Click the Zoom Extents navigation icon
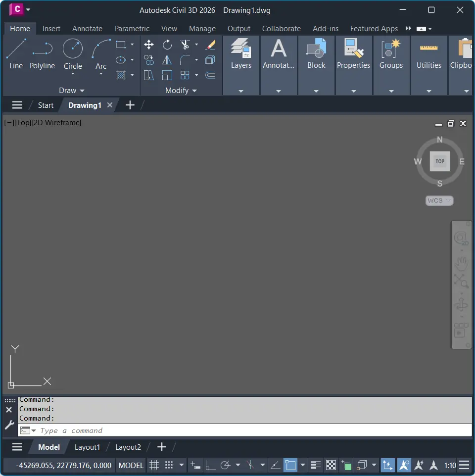The width and height of the screenshot is (475, 476). 461,281
